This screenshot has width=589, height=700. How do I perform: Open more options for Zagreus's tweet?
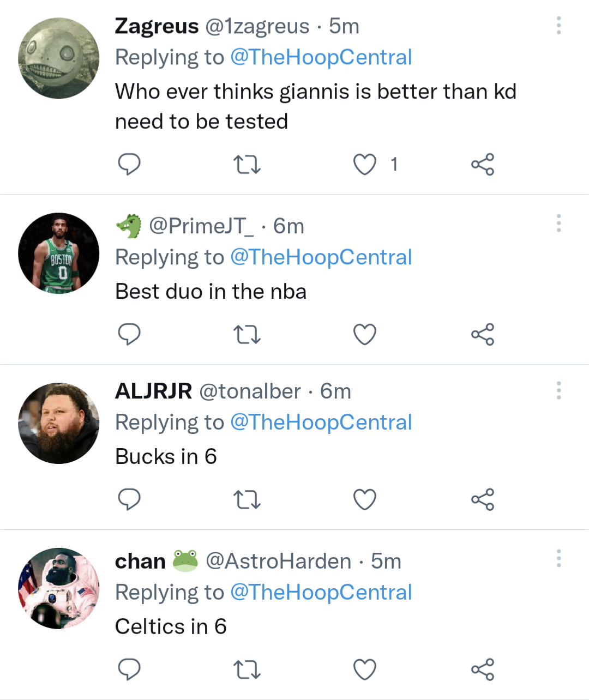(x=558, y=26)
